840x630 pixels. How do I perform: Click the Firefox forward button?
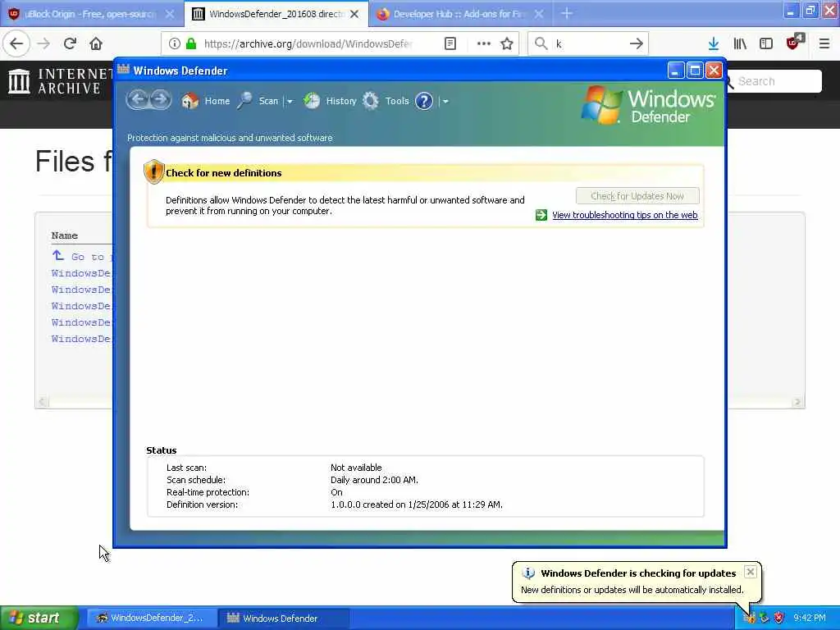click(x=43, y=43)
